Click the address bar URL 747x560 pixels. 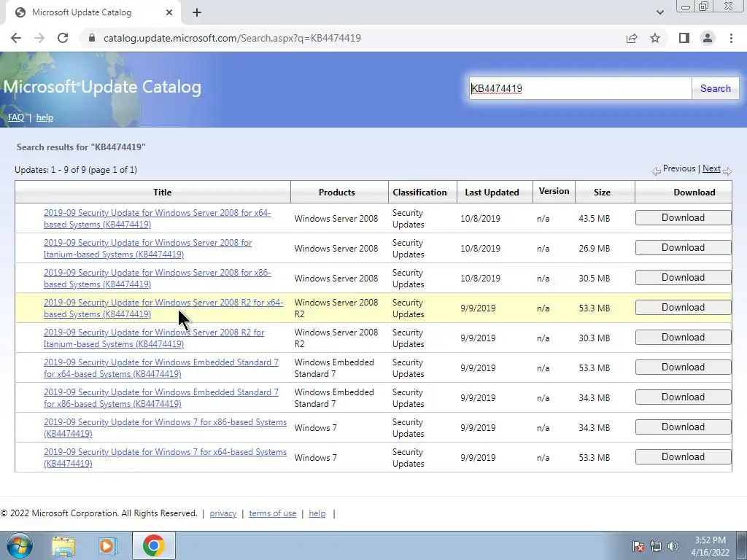(x=232, y=38)
